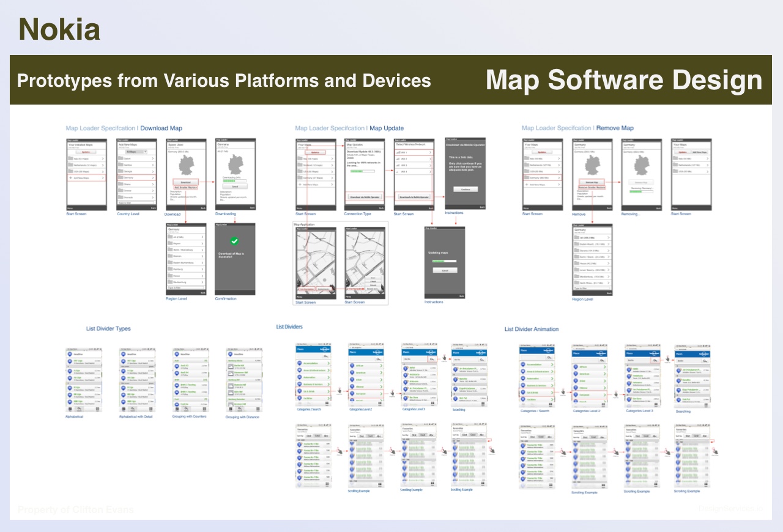Open the All Maps dropdown in Add New Maps
The height and width of the screenshot is (532, 783).
tap(135, 151)
